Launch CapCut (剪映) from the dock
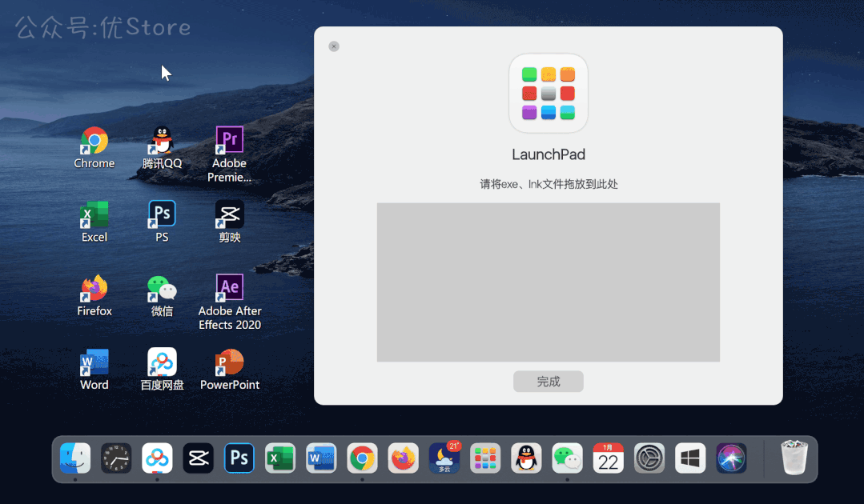The width and height of the screenshot is (864, 504). (199, 458)
